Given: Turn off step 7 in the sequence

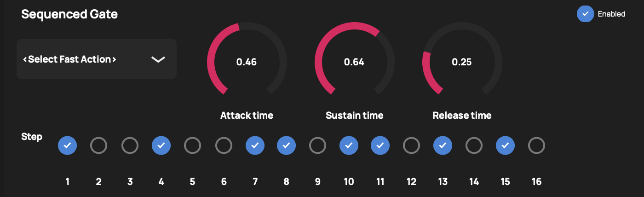Looking at the screenshot, I should [x=255, y=146].
